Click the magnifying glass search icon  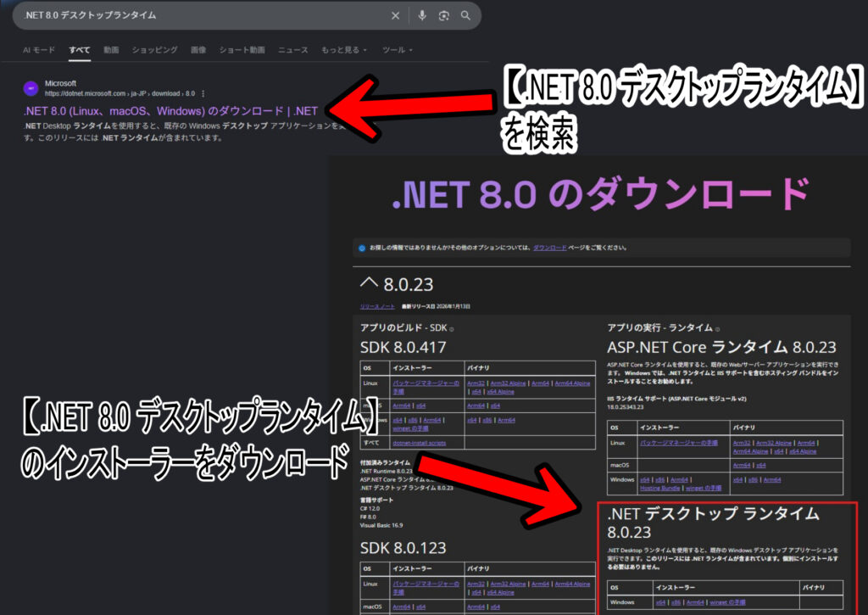(x=465, y=15)
